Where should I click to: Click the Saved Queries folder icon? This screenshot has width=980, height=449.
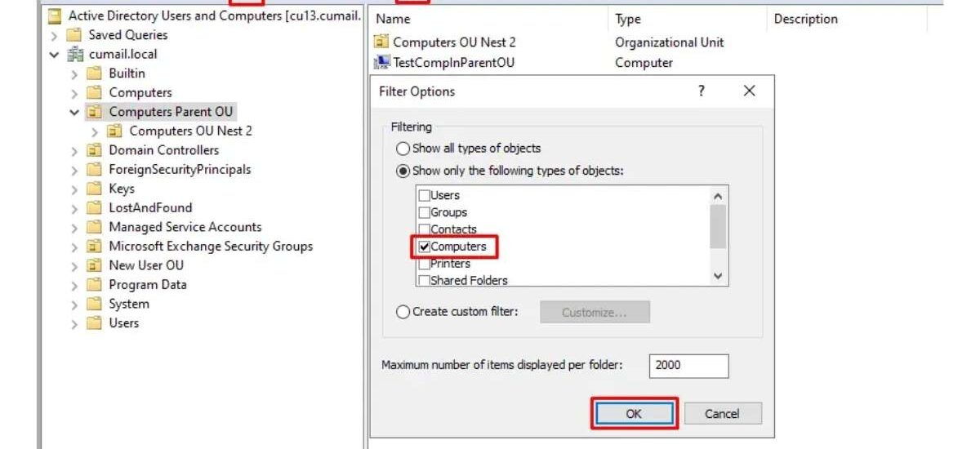(75, 35)
